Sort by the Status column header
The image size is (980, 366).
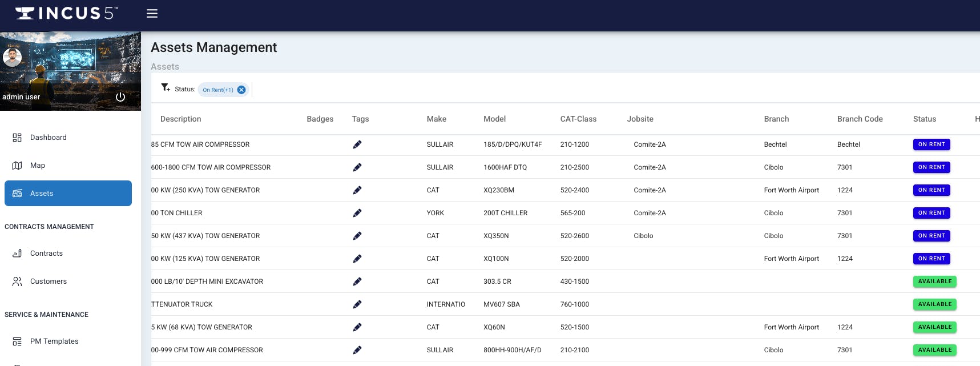coord(924,119)
